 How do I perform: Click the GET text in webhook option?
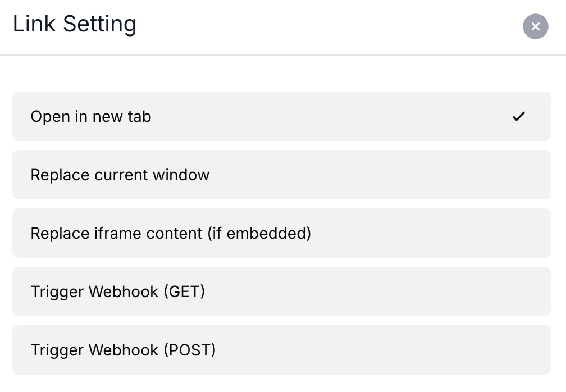(184, 292)
